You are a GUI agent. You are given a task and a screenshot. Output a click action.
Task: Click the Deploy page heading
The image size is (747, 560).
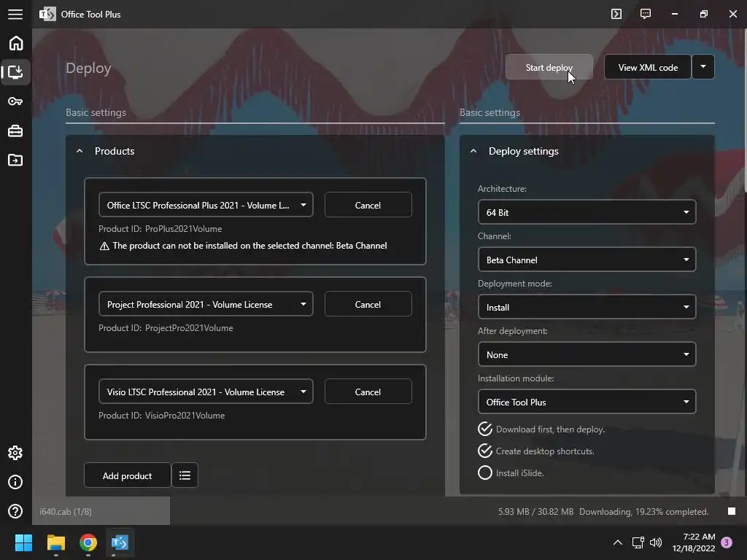click(x=88, y=68)
